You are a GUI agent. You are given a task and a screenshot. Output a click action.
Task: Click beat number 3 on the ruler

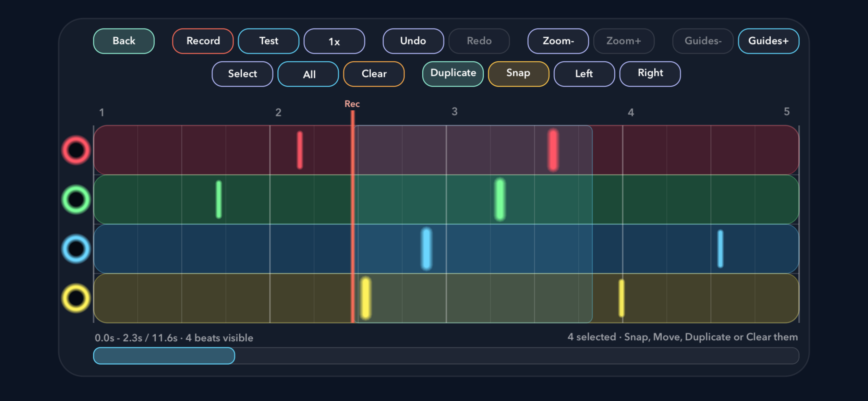455,112
